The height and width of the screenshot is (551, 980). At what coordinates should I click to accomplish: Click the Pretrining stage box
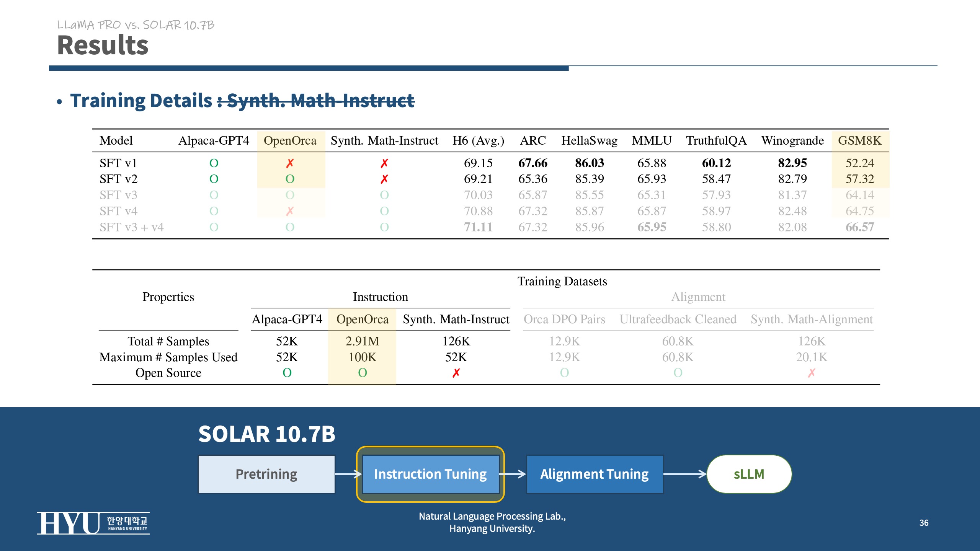266,474
